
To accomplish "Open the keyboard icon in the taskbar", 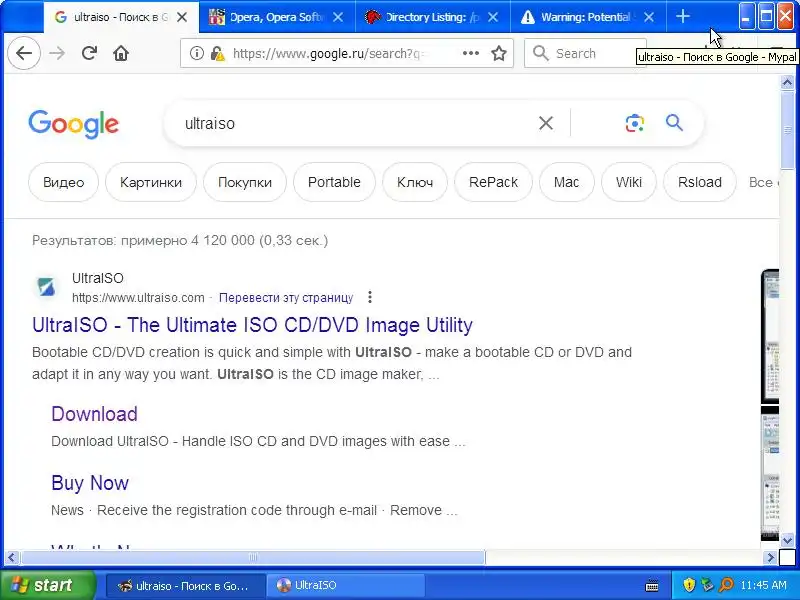I will 652,585.
